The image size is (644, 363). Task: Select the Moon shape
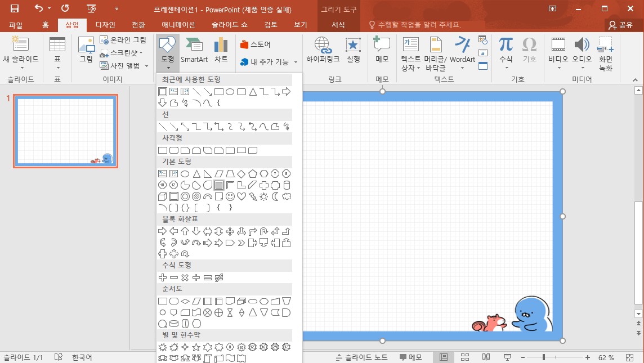pos(275,196)
